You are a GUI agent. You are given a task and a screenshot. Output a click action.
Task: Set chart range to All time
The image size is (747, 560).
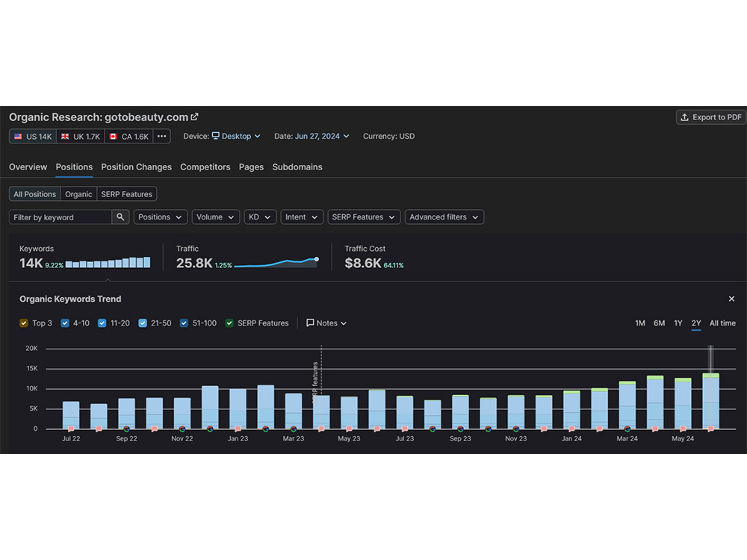(722, 323)
